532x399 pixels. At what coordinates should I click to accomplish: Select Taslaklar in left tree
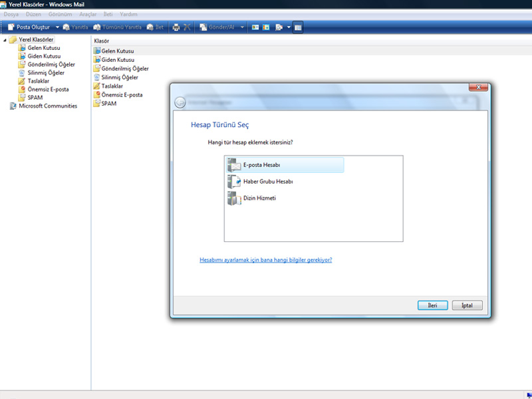pos(39,80)
